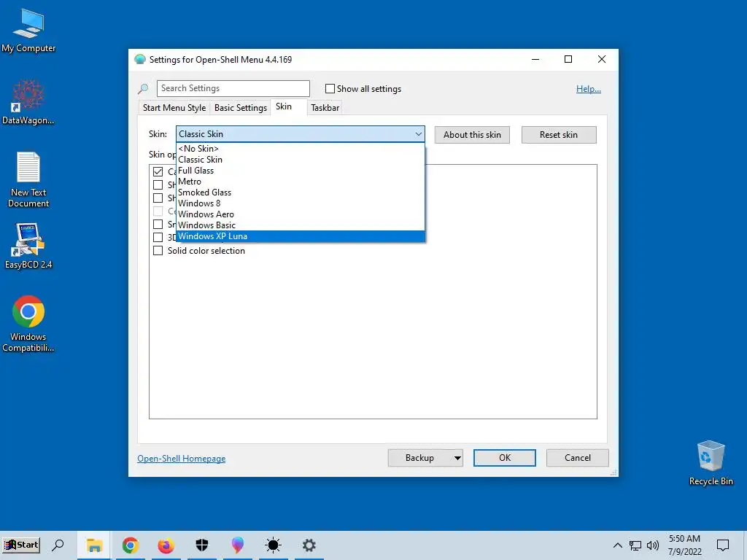
Task: Select Windows XP Luna skin option
Action: point(300,236)
